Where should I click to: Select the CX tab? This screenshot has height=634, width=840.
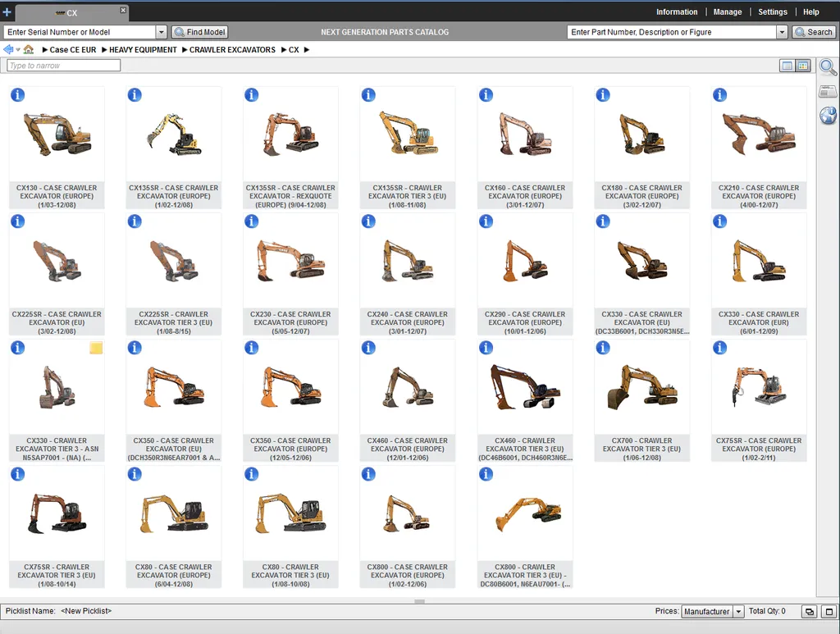point(71,13)
